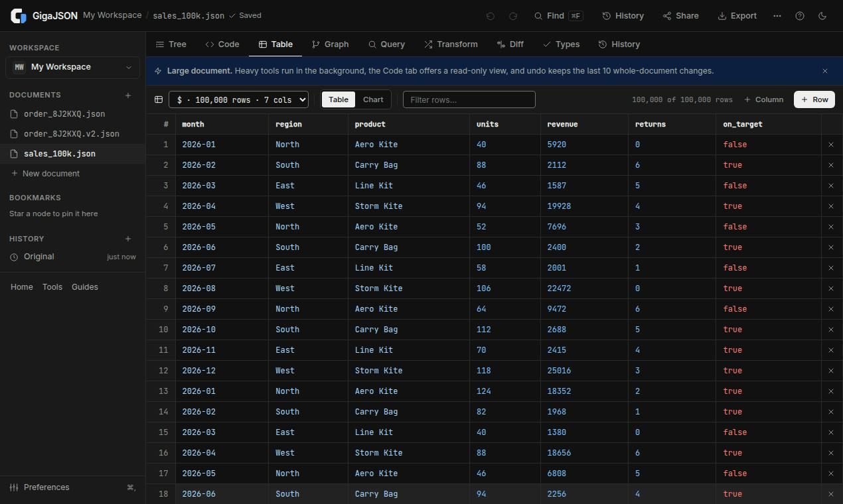
Task: Open the Code tab
Action: tap(222, 44)
